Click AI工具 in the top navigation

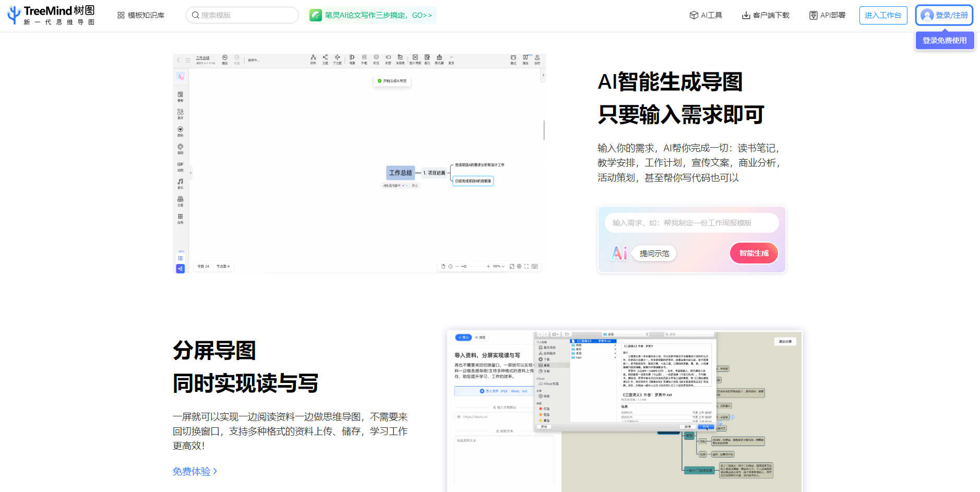tap(706, 15)
